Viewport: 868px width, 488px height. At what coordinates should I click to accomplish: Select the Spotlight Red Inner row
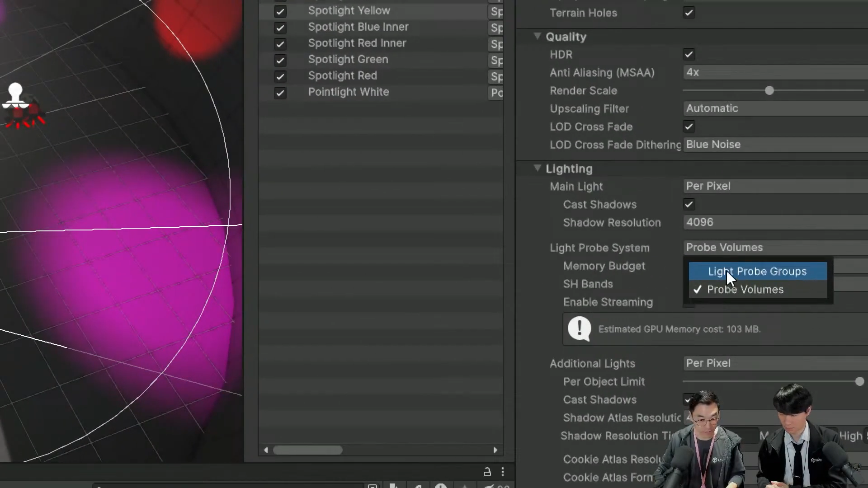357,43
